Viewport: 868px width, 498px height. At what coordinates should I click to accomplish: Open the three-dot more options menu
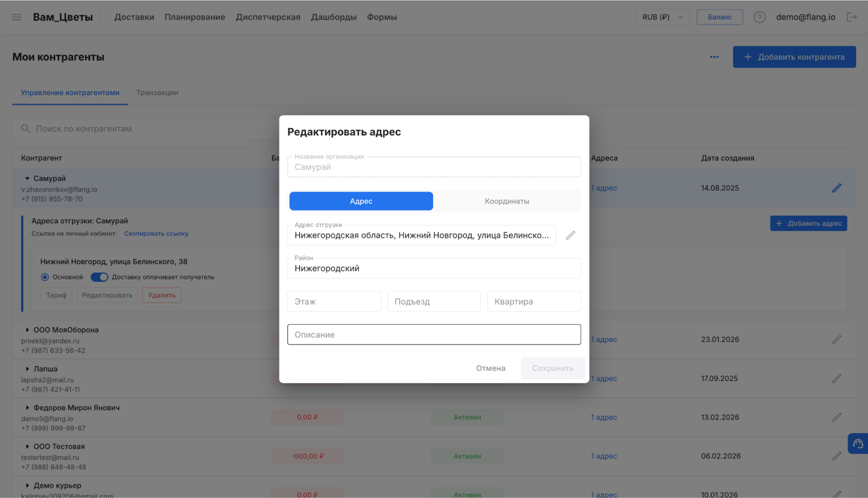[714, 57]
